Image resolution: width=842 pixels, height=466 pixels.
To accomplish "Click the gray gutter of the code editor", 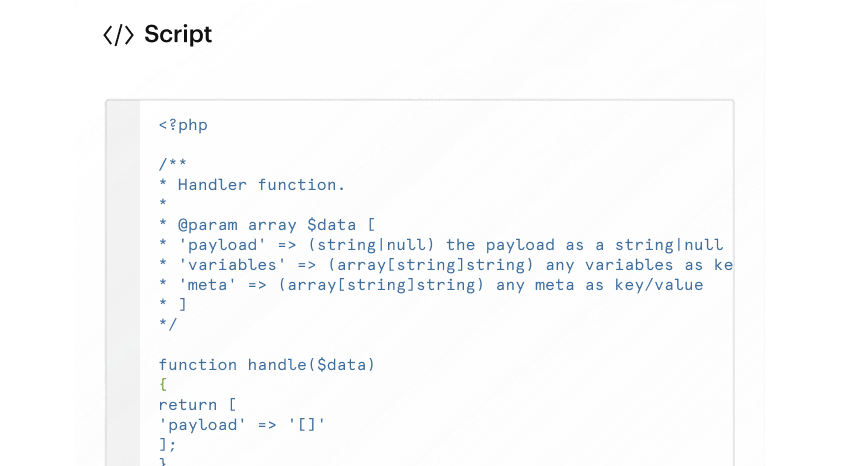I will [x=123, y=280].
